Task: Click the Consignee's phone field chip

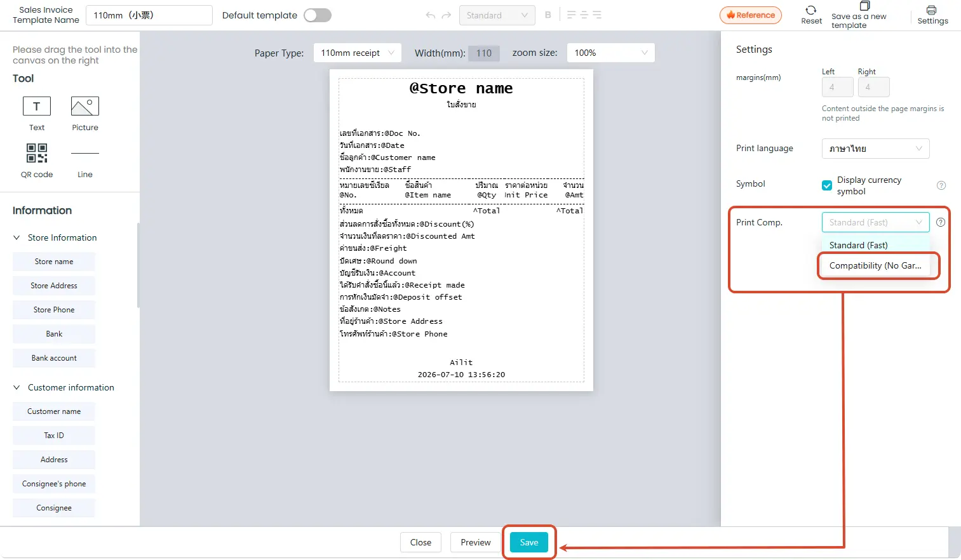Action: (54, 484)
